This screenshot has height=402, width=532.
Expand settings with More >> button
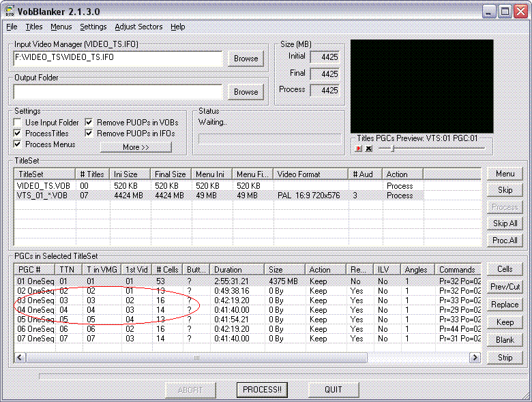point(136,147)
